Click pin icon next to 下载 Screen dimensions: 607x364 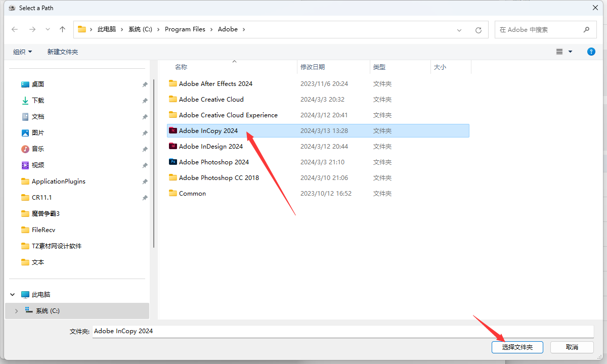coord(145,101)
